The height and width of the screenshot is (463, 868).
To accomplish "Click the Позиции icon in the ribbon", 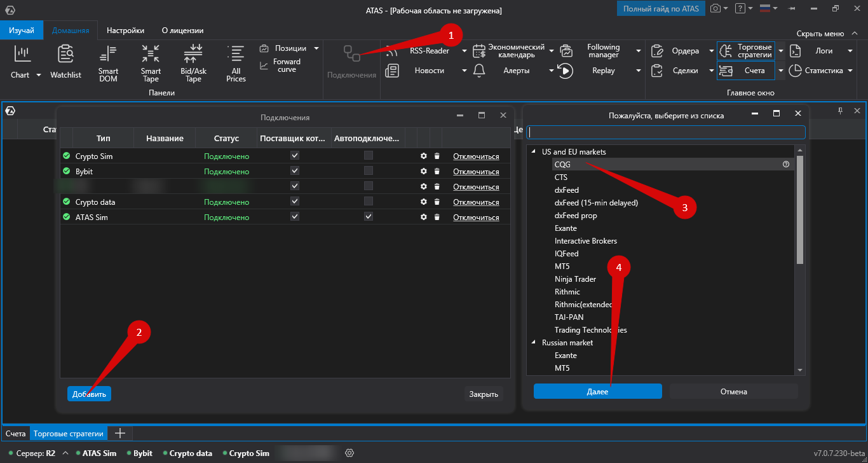I will [264, 48].
